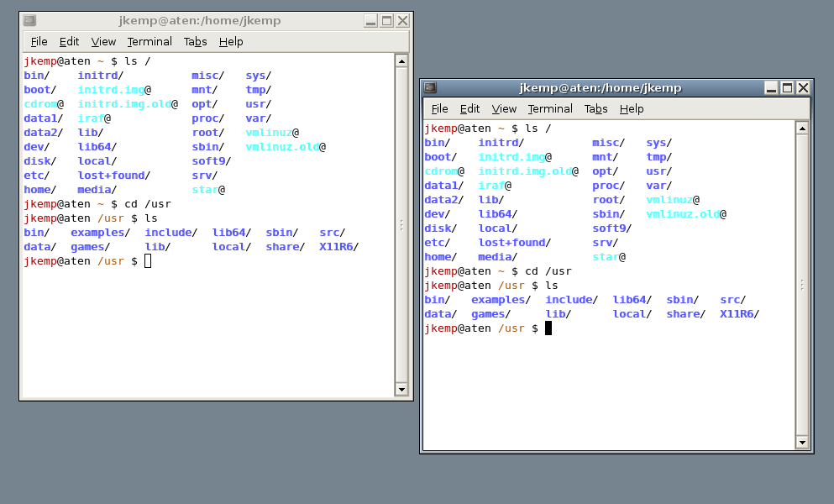This screenshot has height=504, width=834.
Task: Minimize the left terminal window
Action: (371, 21)
